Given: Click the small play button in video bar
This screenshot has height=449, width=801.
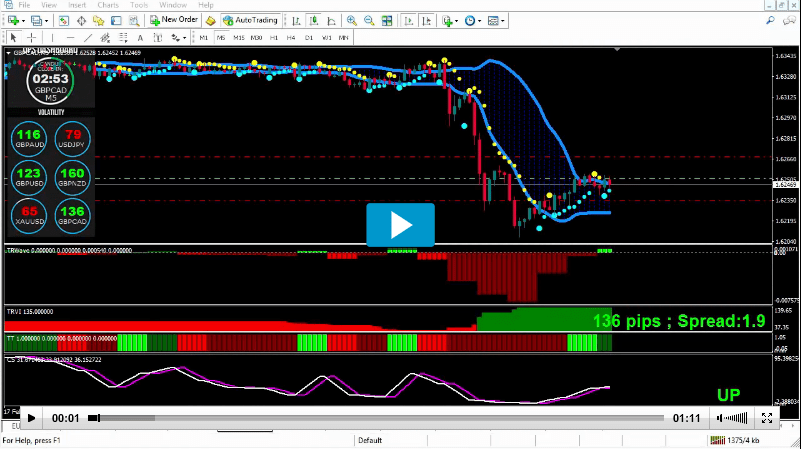Looking at the screenshot, I should pyautogui.click(x=31, y=418).
